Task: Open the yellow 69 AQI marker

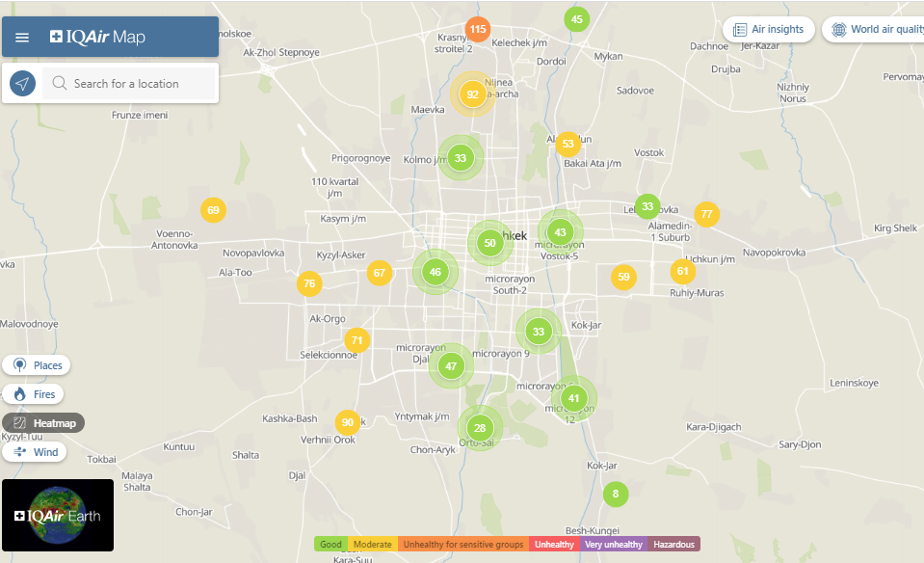Action: (213, 210)
